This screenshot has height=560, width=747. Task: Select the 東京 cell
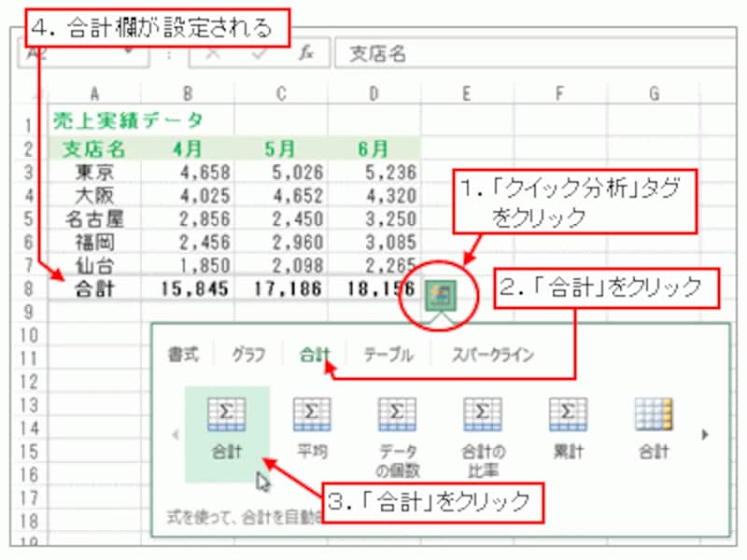94,172
